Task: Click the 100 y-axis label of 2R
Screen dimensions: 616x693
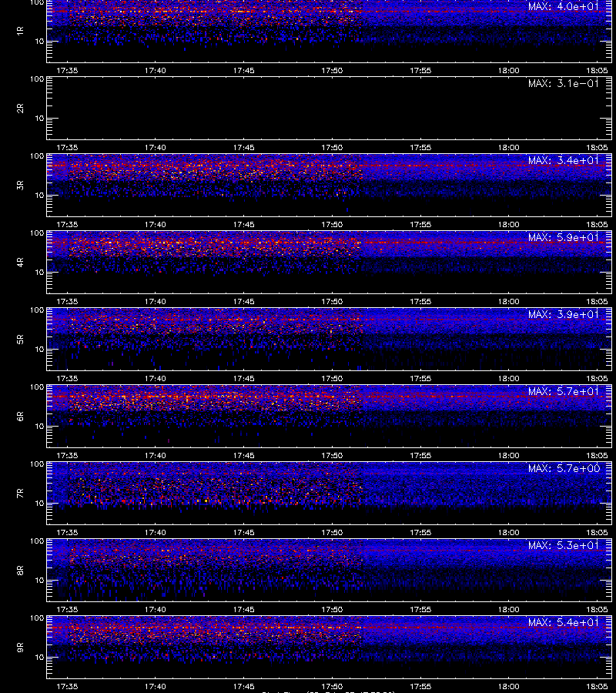Action: [37, 79]
